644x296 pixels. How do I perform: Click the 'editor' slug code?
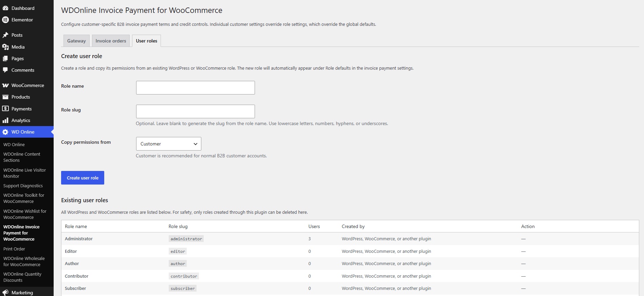pyautogui.click(x=178, y=251)
